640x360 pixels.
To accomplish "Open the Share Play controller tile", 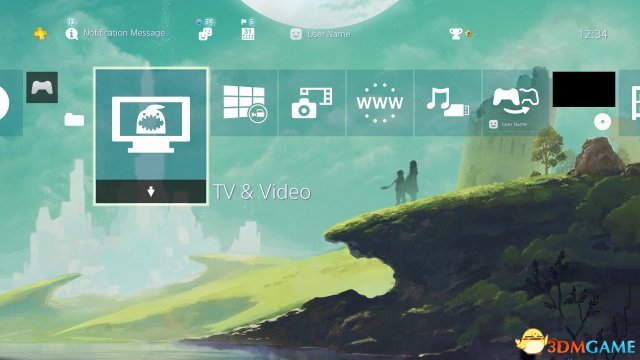I will pos(516,103).
